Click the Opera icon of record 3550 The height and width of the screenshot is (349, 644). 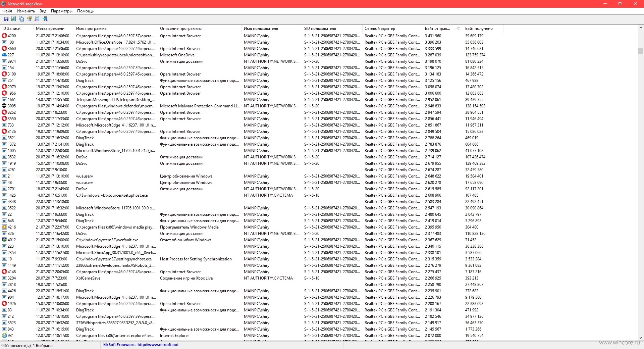(x=4, y=118)
